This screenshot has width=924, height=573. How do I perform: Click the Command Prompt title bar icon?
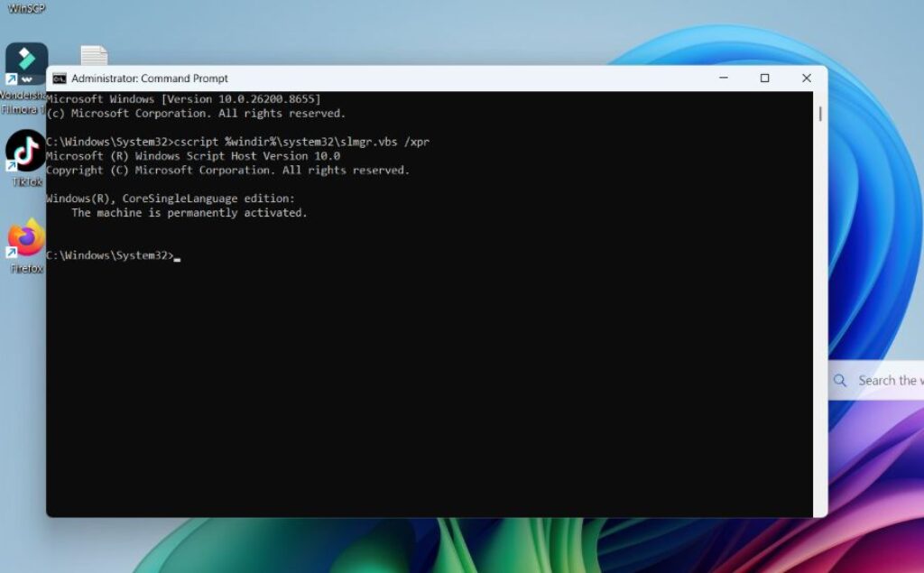(x=60, y=79)
